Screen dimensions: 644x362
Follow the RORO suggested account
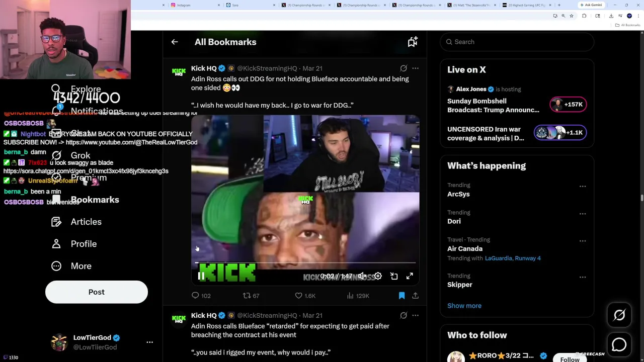click(570, 358)
